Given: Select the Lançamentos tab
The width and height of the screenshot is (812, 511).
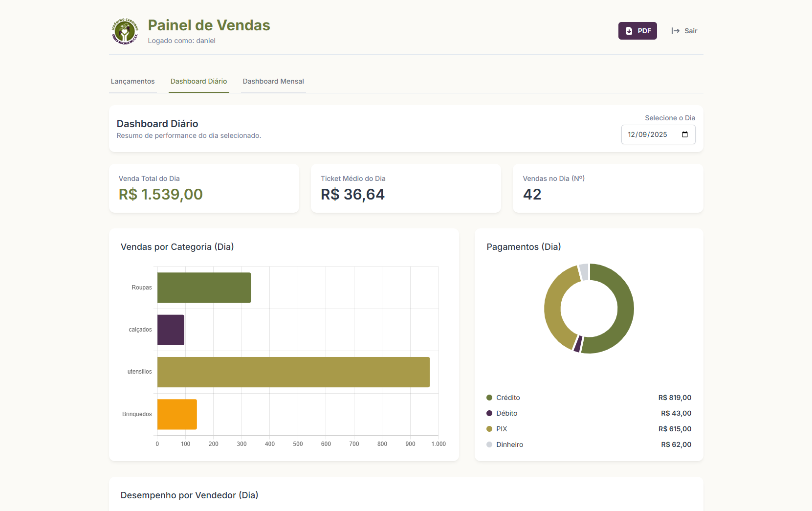Looking at the screenshot, I should 132,81.
